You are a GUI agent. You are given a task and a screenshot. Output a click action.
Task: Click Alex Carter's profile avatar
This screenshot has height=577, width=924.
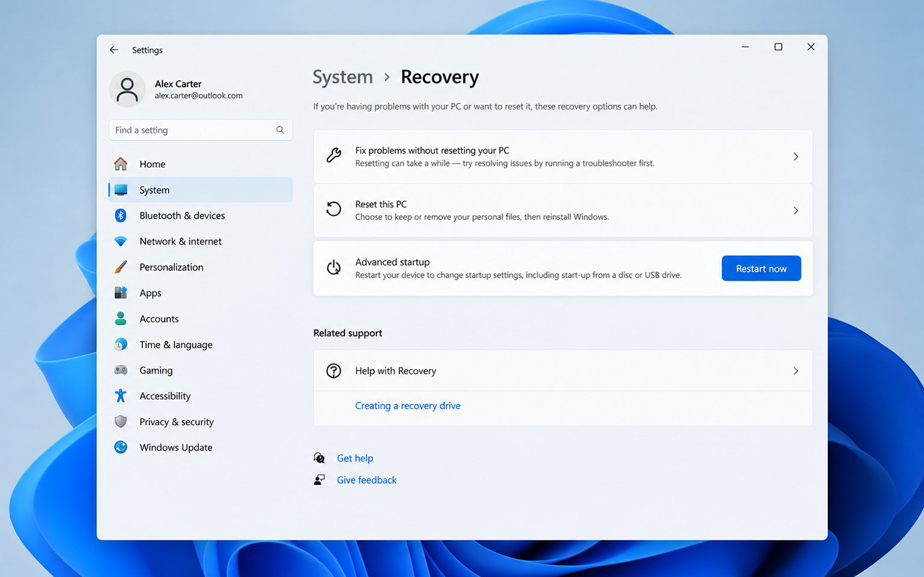pyautogui.click(x=127, y=89)
